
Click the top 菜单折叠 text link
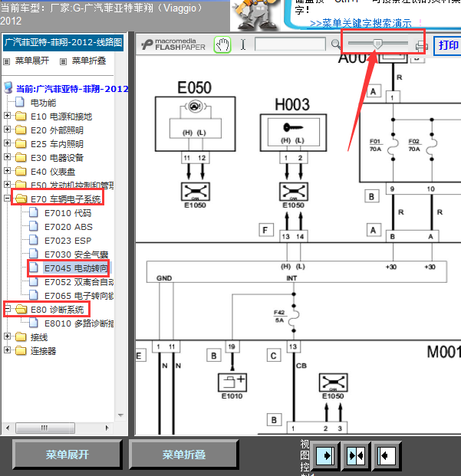coord(89,61)
